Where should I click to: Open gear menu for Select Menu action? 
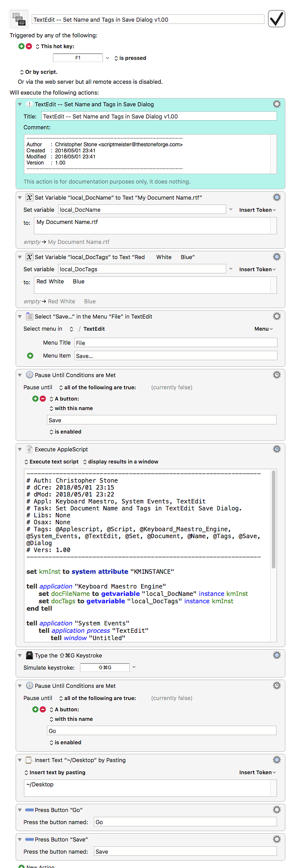click(x=277, y=316)
